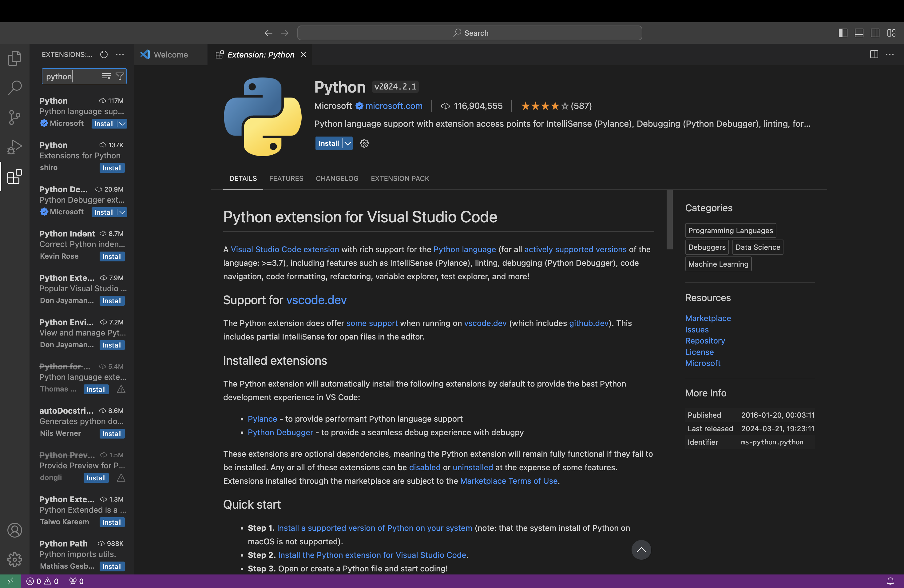This screenshot has width=904, height=588.
Task: Toggle the bottom panel visibility
Action: (x=859, y=33)
